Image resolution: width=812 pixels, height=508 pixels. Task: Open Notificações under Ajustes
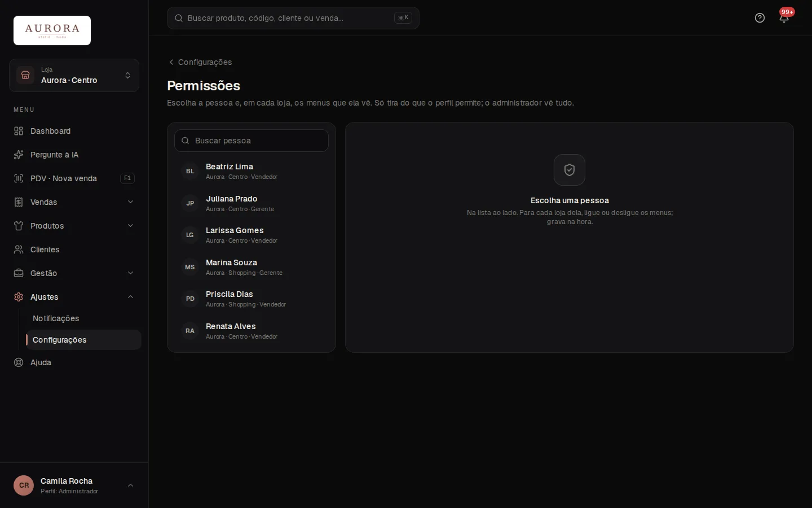(83, 318)
